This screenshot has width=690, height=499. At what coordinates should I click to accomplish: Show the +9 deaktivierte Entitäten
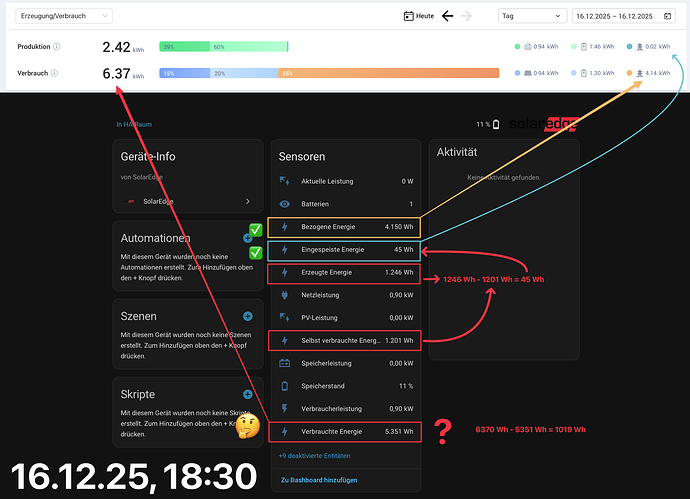314,455
